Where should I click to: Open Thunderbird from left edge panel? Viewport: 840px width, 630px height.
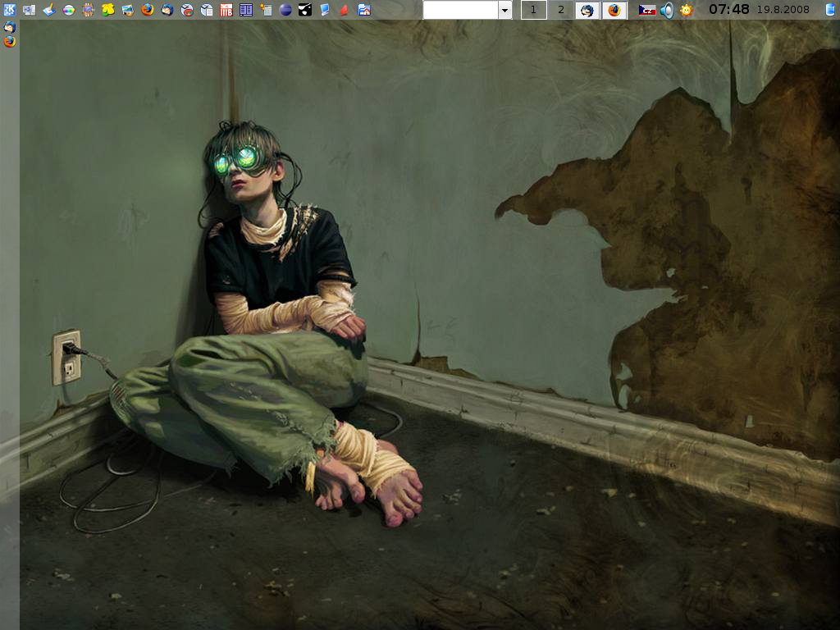[x=10, y=27]
